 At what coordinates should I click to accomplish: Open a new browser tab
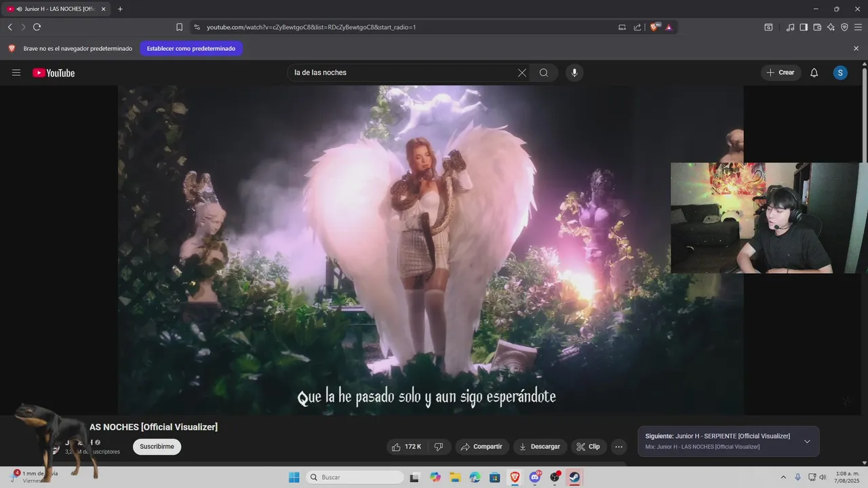pyautogui.click(x=120, y=9)
